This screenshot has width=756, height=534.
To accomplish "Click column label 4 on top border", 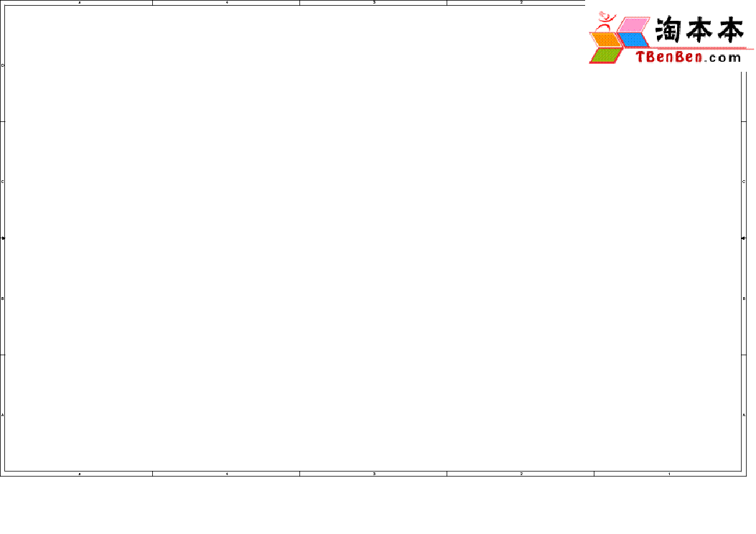I will pyautogui.click(x=227, y=3).
